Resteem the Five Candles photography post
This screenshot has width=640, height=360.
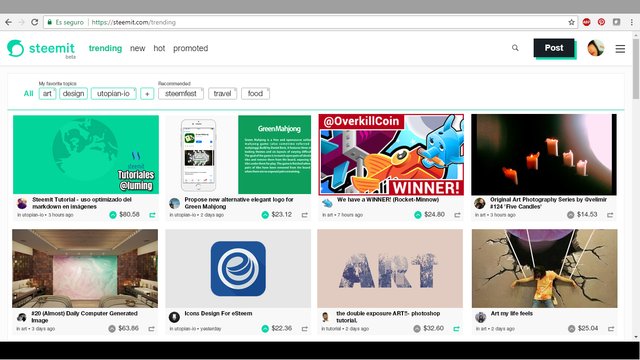[x=610, y=215]
